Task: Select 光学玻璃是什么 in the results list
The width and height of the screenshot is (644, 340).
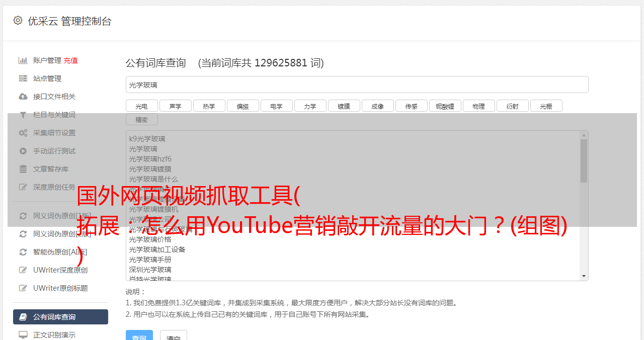Action: [153, 179]
